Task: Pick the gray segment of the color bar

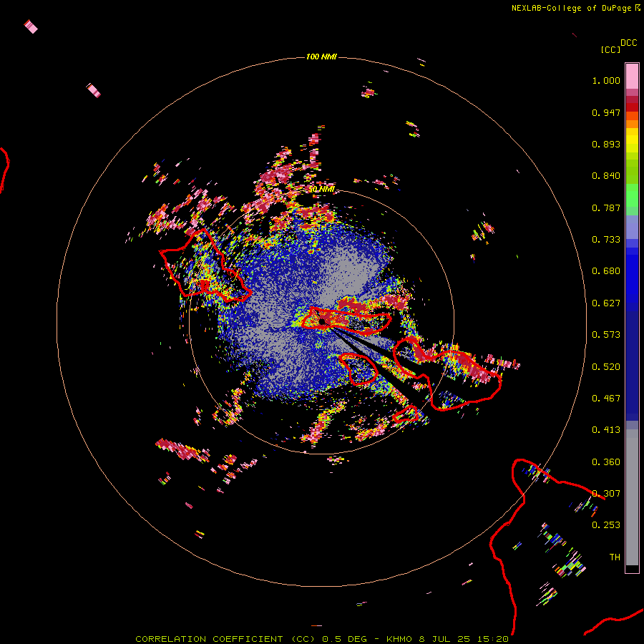Action: coord(632,497)
